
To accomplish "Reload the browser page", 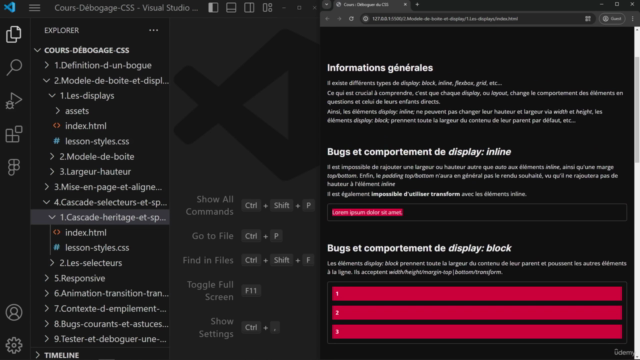I will tap(351, 19).
